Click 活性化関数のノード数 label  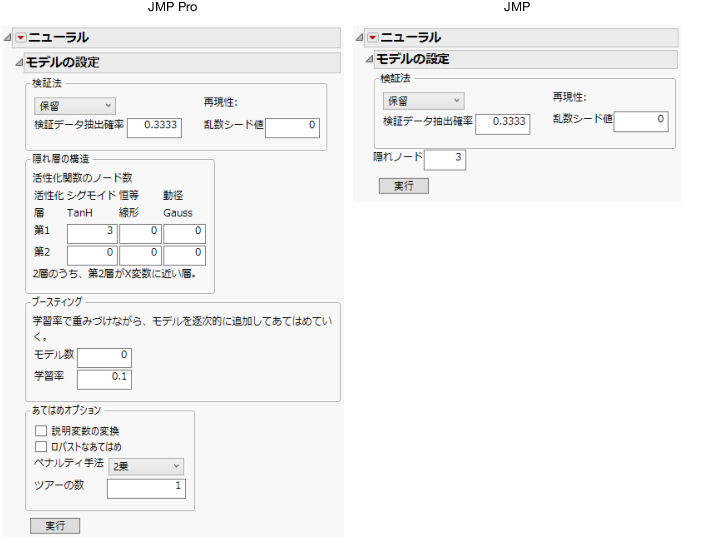click(82, 177)
